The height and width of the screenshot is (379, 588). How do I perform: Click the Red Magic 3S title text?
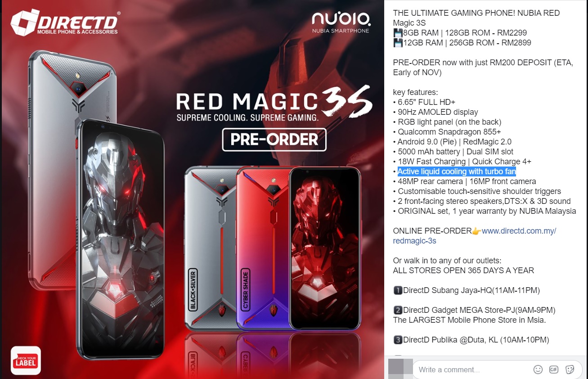click(274, 102)
